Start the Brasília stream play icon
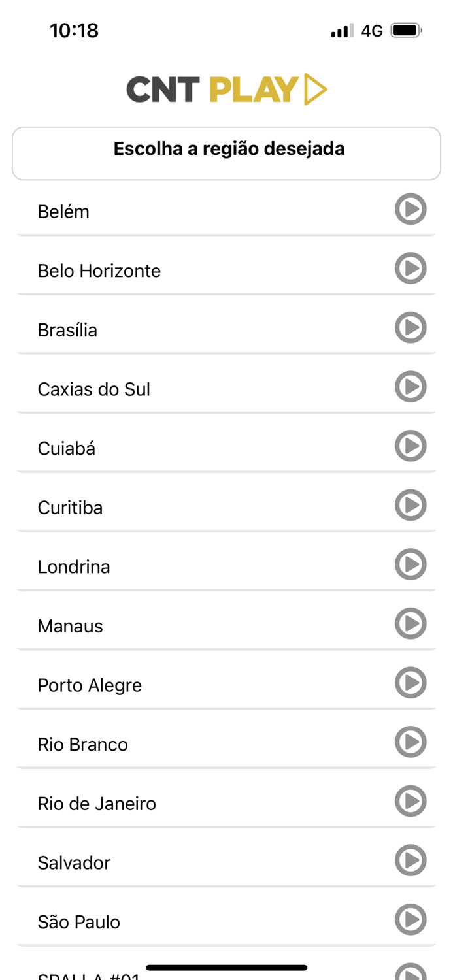 411,328
